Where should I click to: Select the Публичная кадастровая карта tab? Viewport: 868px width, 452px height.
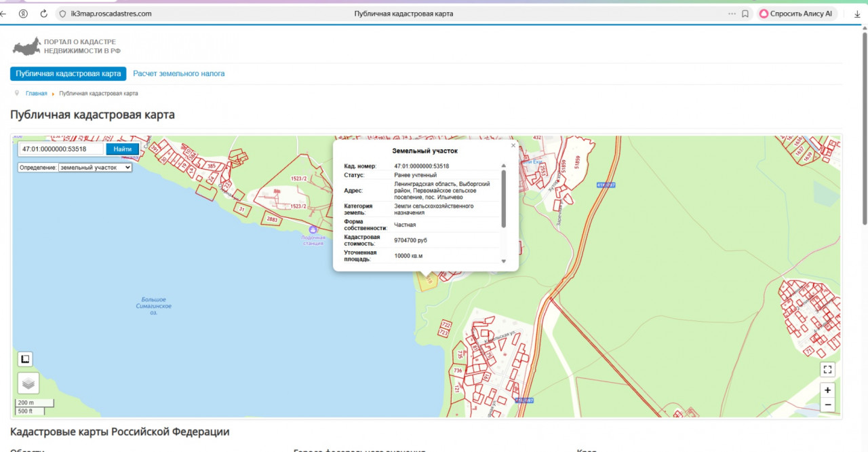point(68,73)
